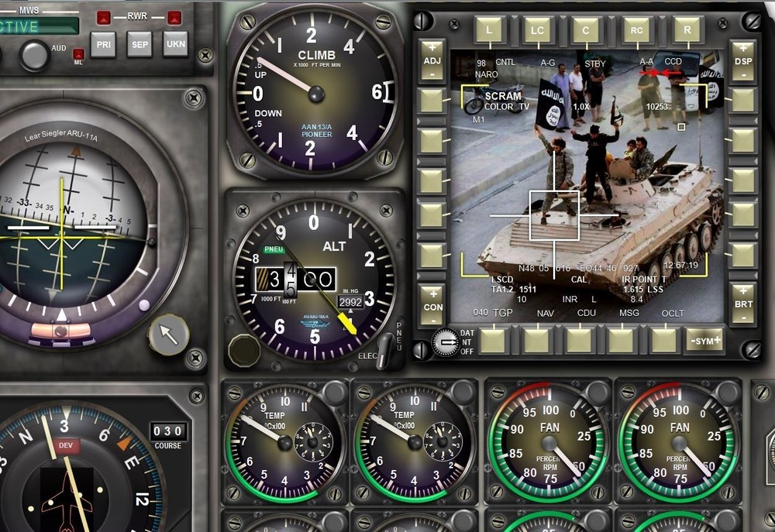Image resolution: width=775 pixels, height=532 pixels.
Task: Select the bezel button under OCLT
Action: click(664, 341)
